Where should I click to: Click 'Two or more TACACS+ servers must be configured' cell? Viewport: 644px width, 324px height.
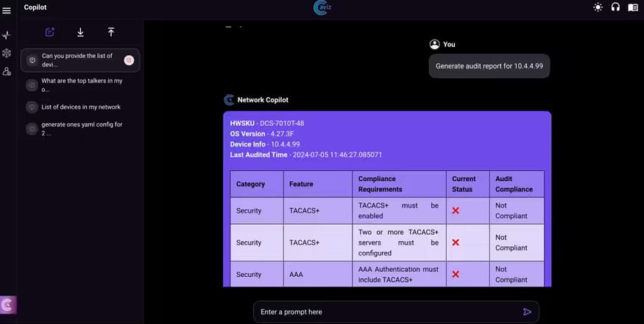(x=399, y=242)
